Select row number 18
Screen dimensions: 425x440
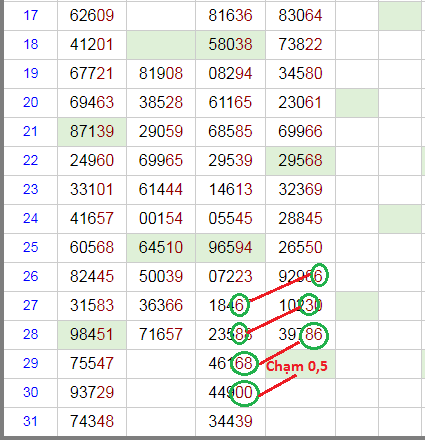pyautogui.click(x=31, y=44)
